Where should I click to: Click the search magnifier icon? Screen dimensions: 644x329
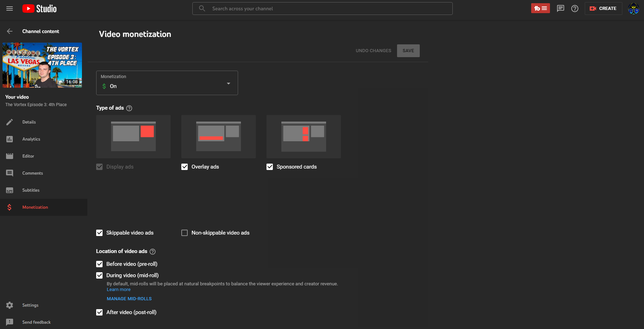click(202, 9)
